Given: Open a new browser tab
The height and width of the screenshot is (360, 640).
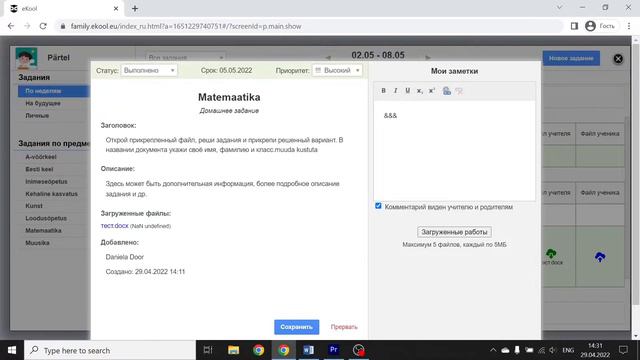Looking at the screenshot, I should [x=135, y=9].
